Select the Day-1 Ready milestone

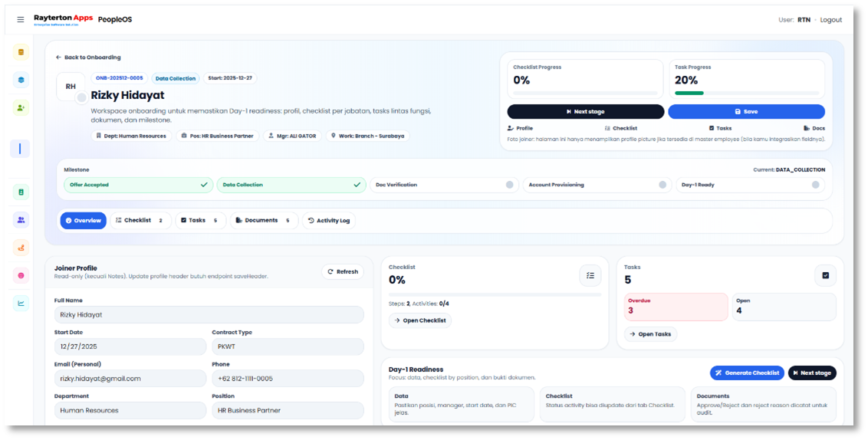pyautogui.click(x=749, y=185)
